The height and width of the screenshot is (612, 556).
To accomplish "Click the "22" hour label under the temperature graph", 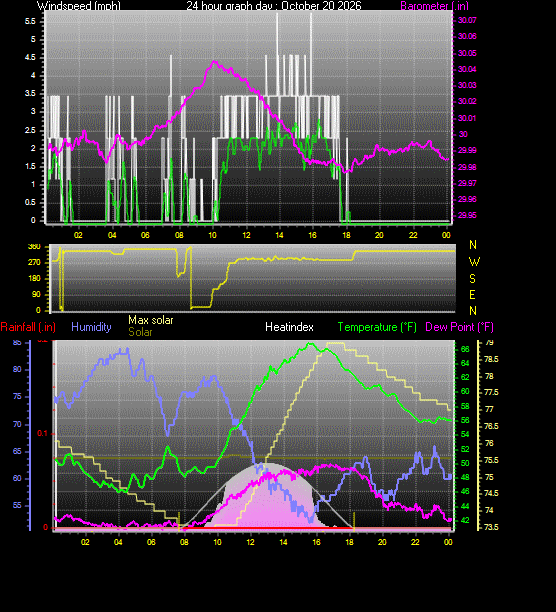I will coord(415,542).
